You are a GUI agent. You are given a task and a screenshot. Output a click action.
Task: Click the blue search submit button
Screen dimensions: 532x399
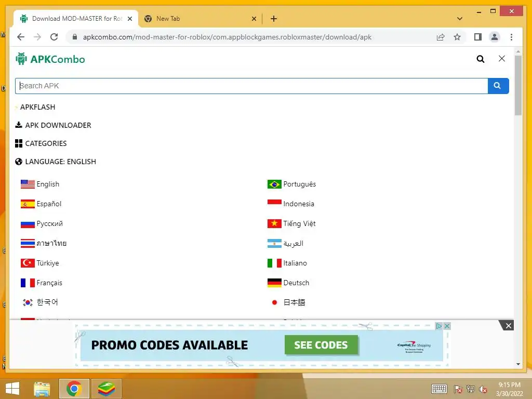pos(498,86)
